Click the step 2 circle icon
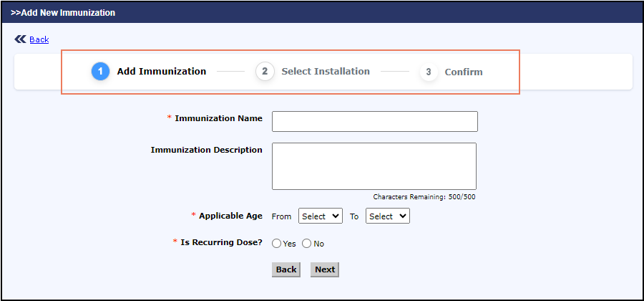 [265, 72]
